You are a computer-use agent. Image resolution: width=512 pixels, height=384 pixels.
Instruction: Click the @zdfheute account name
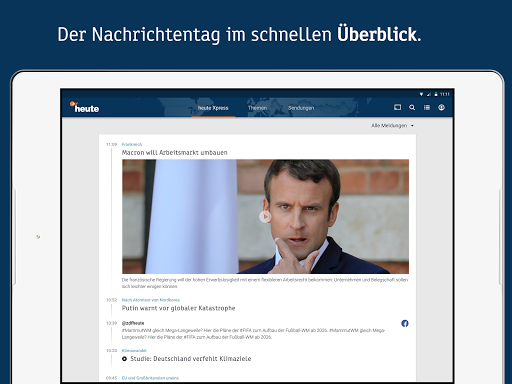pyautogui.click(x=133, y=323)
